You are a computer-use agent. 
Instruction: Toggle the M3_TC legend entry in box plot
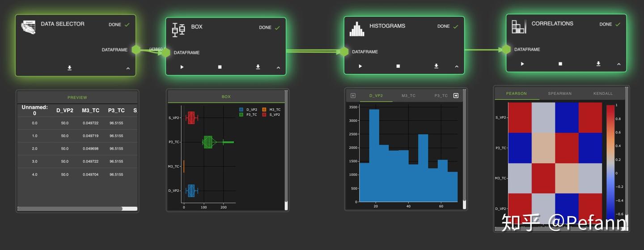[271, 110]
